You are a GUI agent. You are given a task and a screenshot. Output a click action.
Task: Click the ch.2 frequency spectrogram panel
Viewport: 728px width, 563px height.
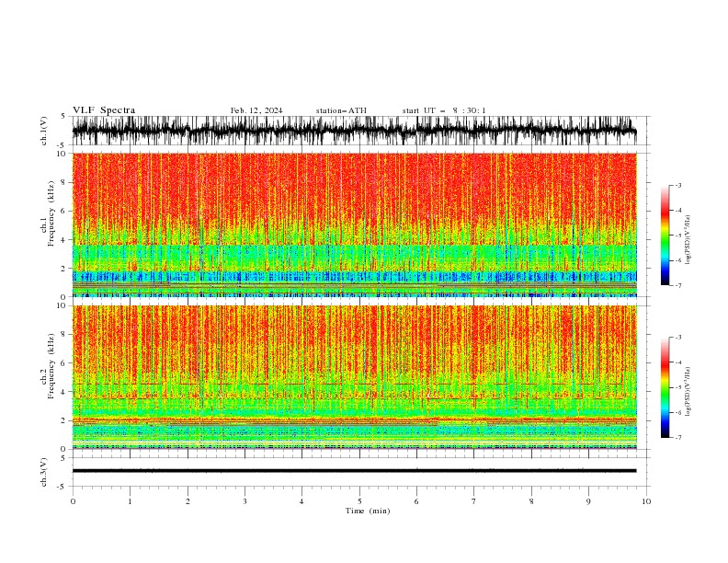point(354,377)
